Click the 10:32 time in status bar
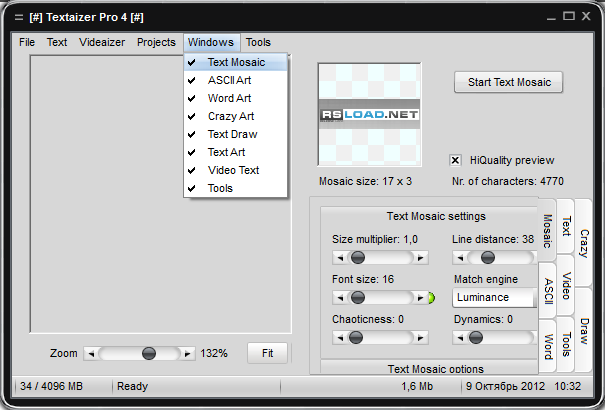605x410 pixels. 568,386
